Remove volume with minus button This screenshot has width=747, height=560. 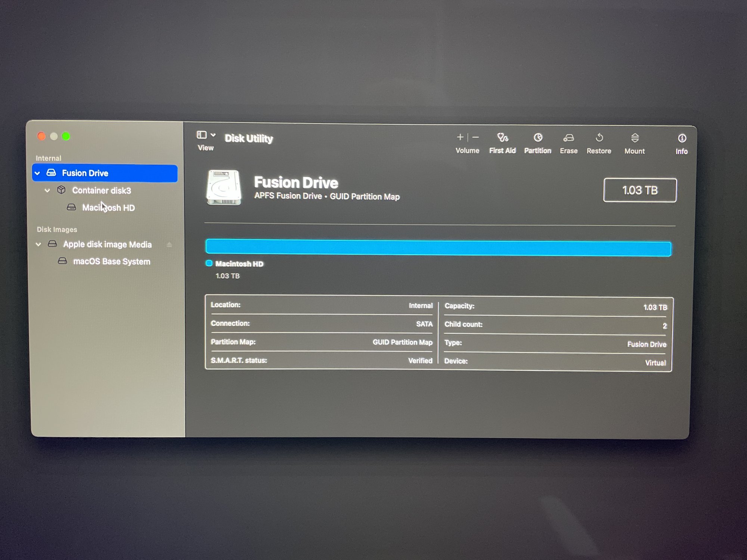(475, 137)
